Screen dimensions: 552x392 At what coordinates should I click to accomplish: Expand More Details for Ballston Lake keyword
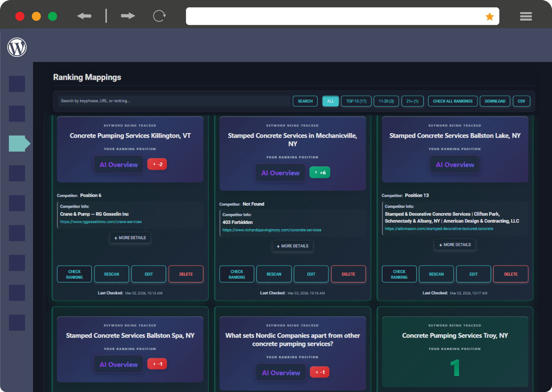pos(455,245)
